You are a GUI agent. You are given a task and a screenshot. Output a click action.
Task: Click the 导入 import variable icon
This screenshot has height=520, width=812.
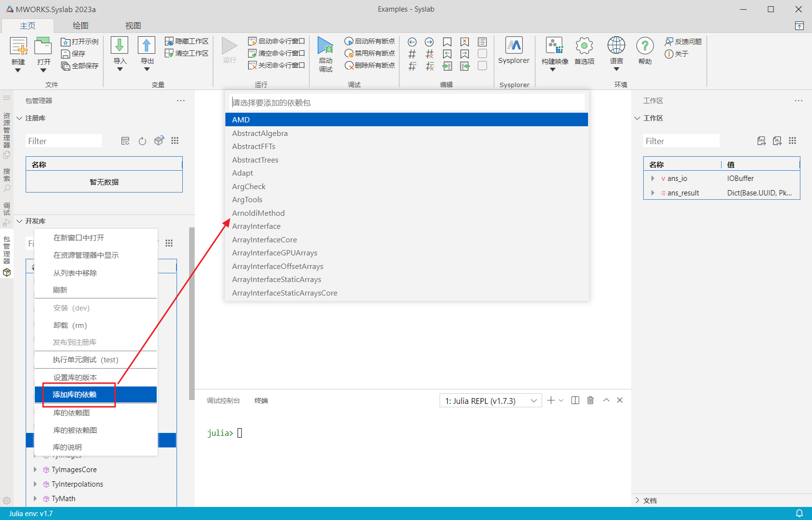119,45
